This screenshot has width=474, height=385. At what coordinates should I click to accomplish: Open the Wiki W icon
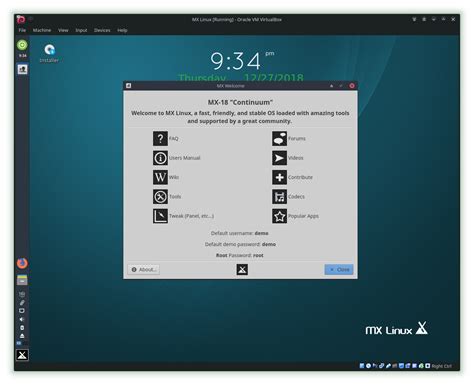click(x=160, y=177)
